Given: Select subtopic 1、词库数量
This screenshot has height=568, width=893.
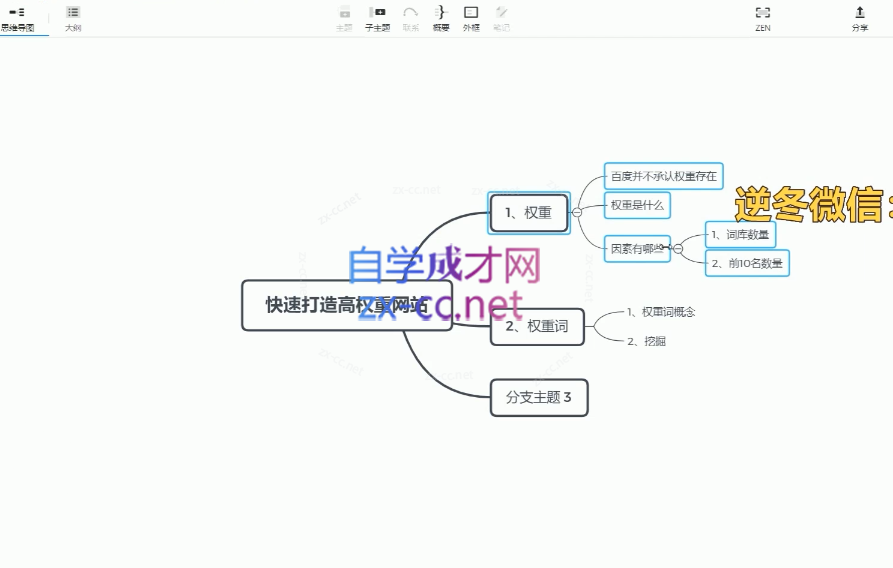Looking at the screenshot, I should (740, 234).
